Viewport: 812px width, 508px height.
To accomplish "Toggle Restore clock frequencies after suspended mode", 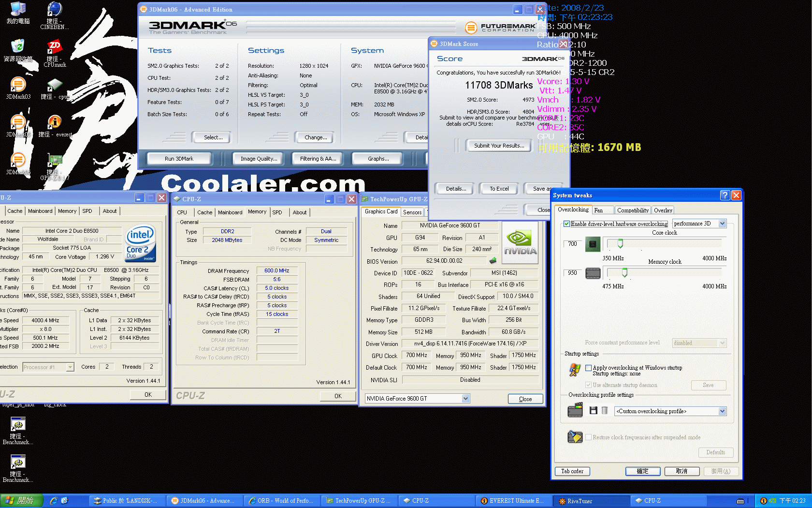I will (588, 437).
